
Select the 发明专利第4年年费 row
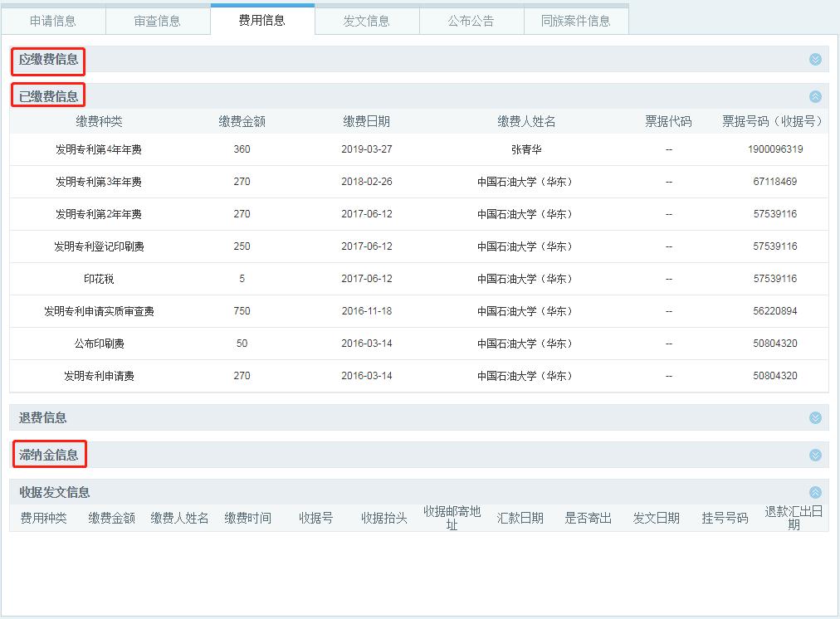(x=419, y=149)
